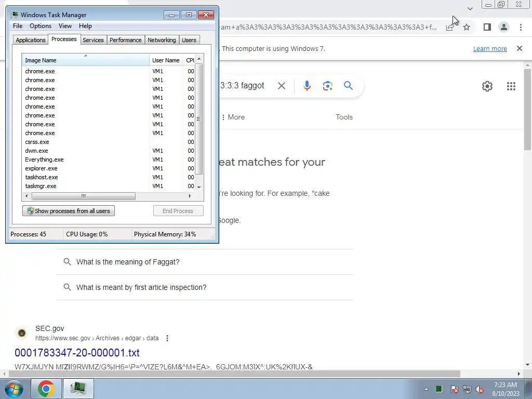Screen dimensions: 532x399
Task: Open the Chrome three-dot menu
Action: pyautogui.click(x=521, y=27)
